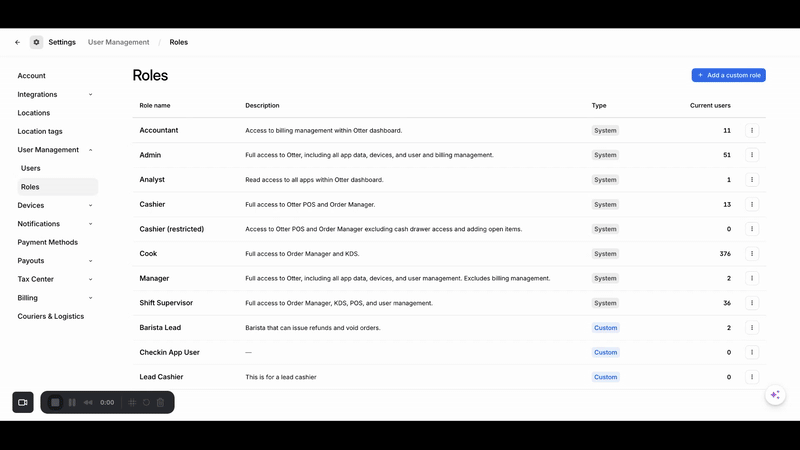This screenshot has width=800, height=450.
Task: Open Payment Methods in the sidebar
Action: pyautogui.click(x=47, y=242)
